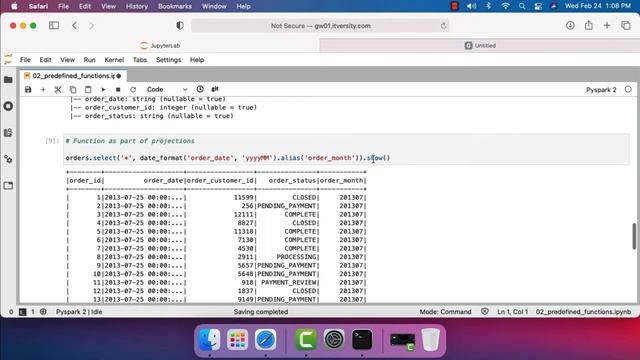Click in the code cell with orders.select
Image resolution: width=640 pixels, height=360 pixels.
point(346,149)
